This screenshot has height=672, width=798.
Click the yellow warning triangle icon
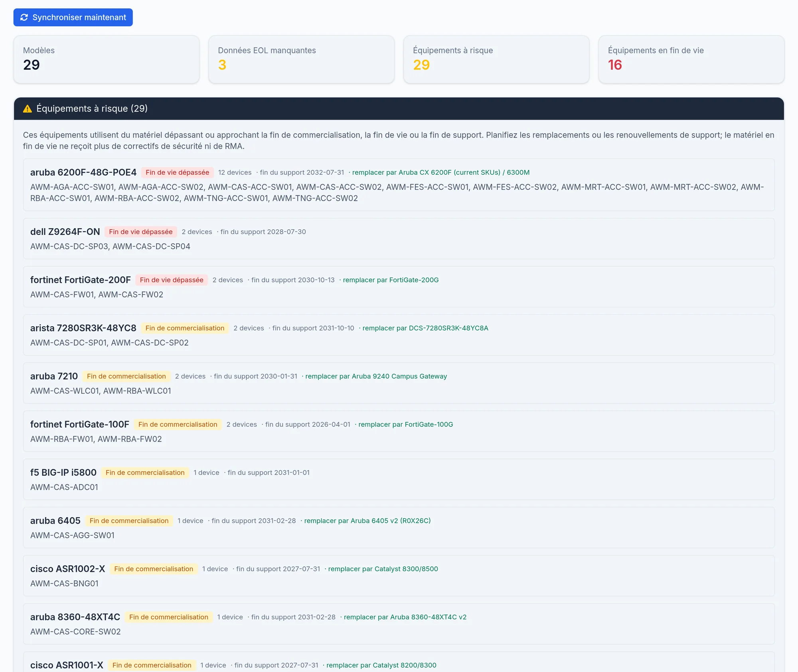coord(28,109)
